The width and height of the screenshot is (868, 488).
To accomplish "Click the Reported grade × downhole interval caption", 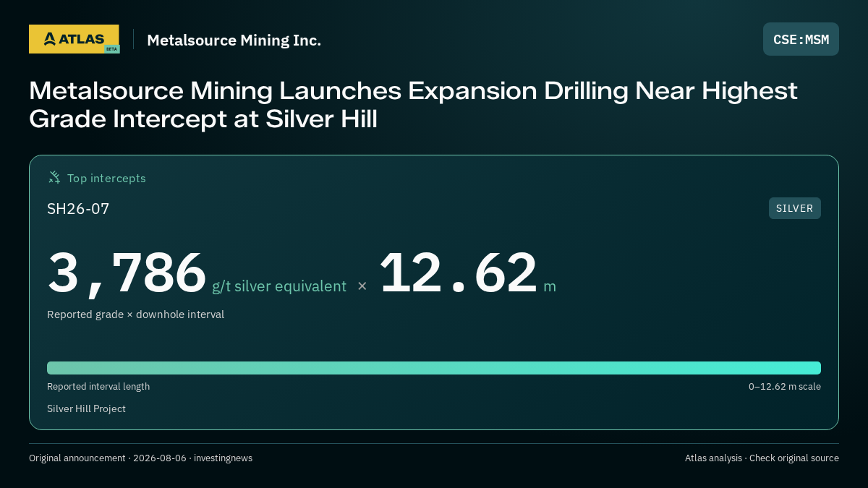I will coord(135,314).
